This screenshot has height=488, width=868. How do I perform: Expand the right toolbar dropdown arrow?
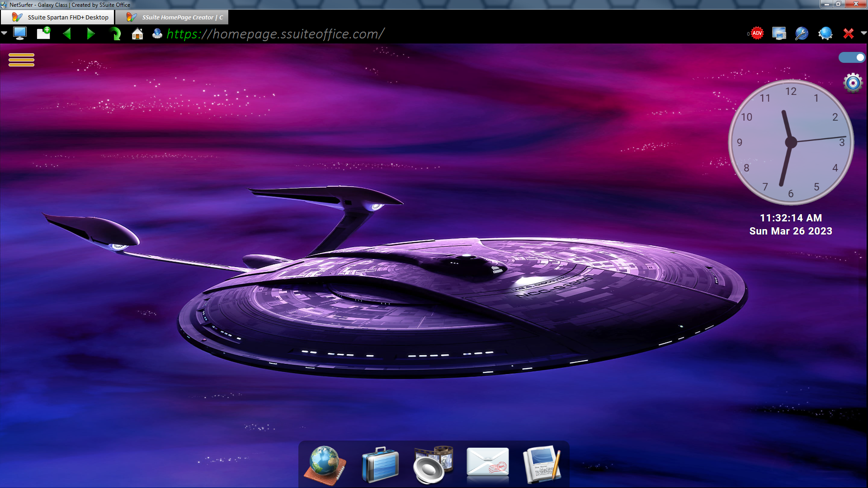click(863, 33)
